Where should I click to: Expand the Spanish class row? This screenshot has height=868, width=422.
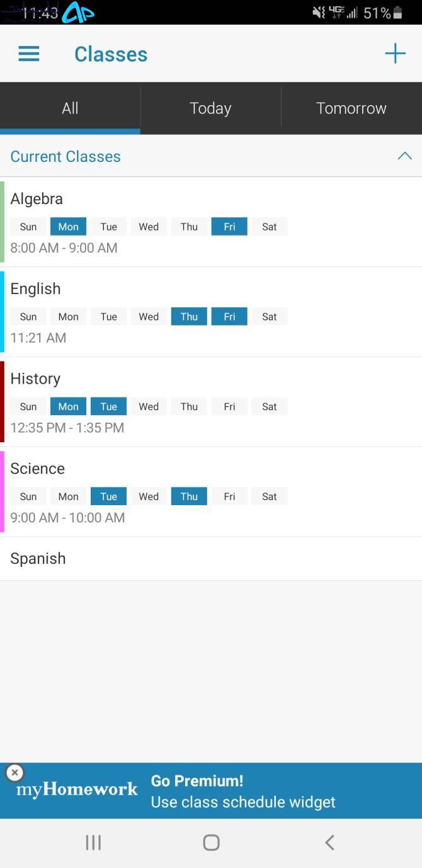[211, 559]
